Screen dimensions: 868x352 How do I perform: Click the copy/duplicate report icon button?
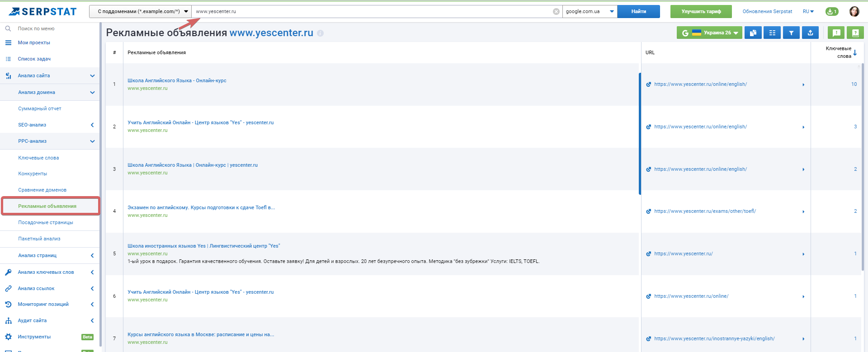pos(753,33)
